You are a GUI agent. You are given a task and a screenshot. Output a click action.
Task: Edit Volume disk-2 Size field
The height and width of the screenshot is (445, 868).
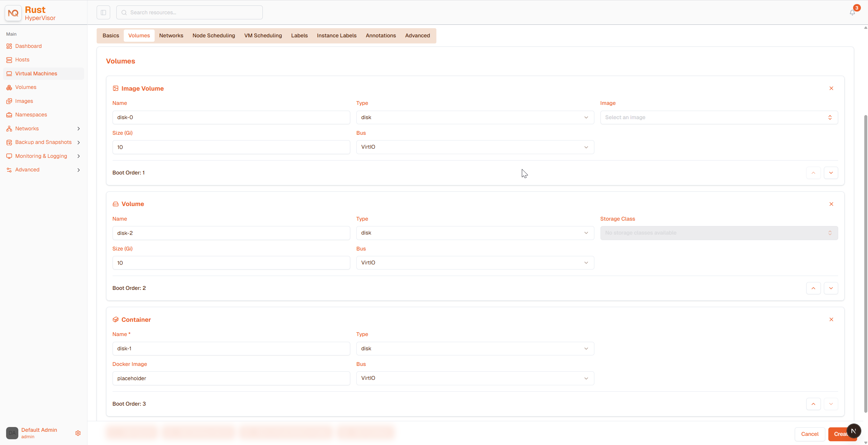[x=231, y=263]
